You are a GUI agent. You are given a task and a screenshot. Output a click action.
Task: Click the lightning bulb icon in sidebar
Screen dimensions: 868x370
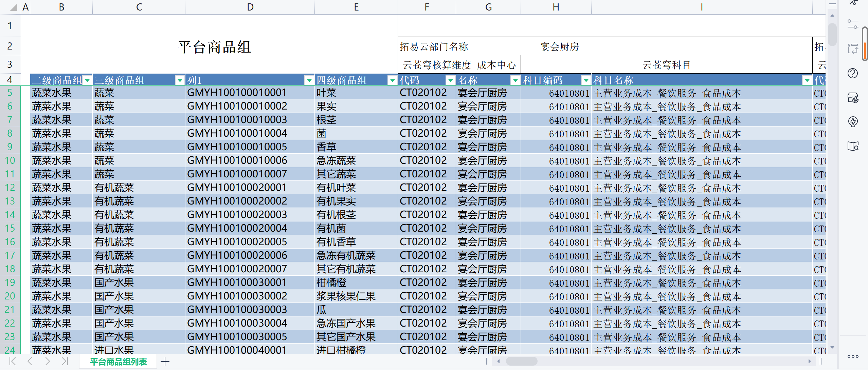point(853,122)
